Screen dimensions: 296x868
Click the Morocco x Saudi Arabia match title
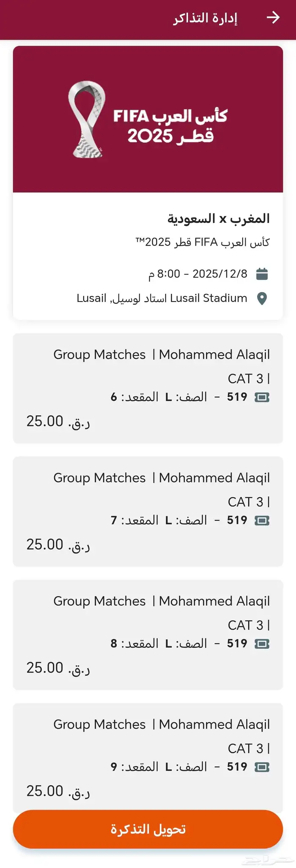[218, 219]
